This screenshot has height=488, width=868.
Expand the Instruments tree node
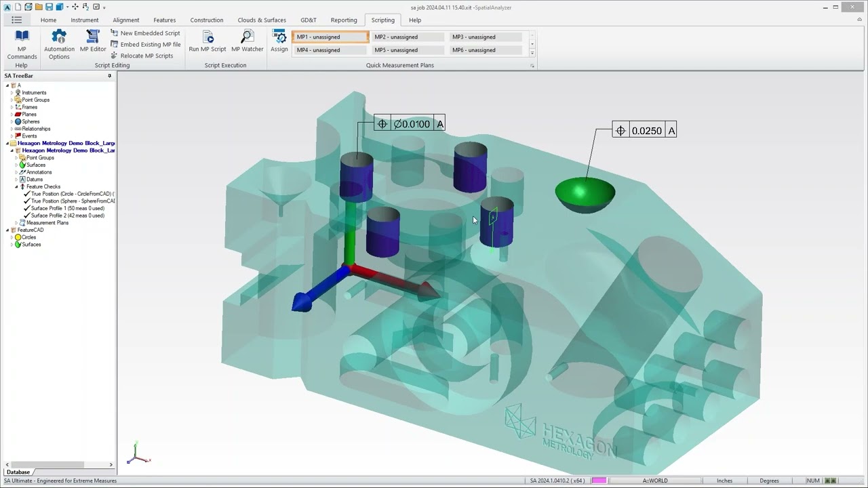[12, 93]
